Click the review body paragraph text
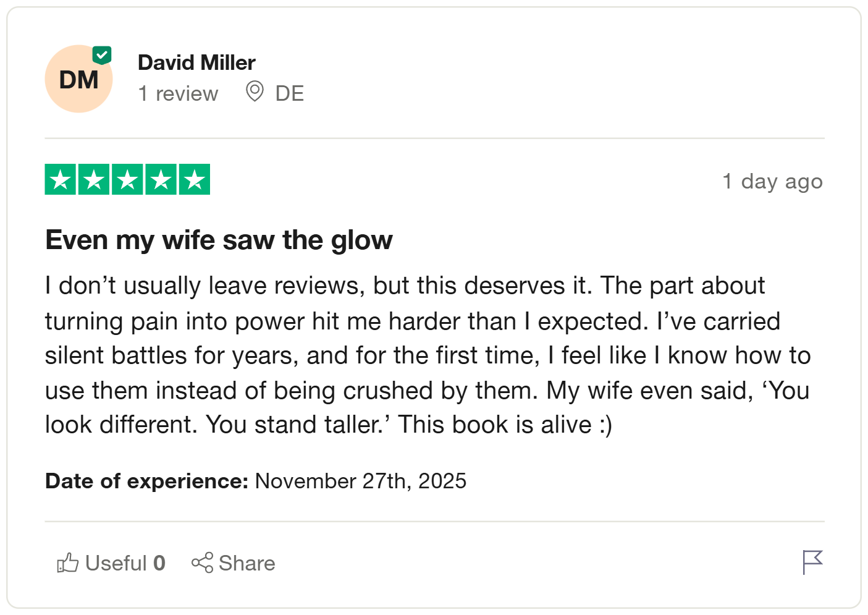The image size is (868, 615). click(426, 355)
